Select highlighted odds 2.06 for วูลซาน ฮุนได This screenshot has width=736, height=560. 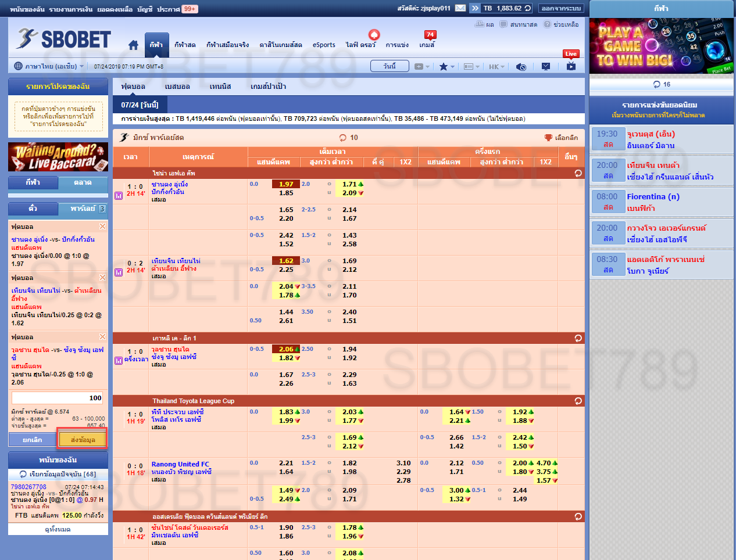(x=286, y=349)
